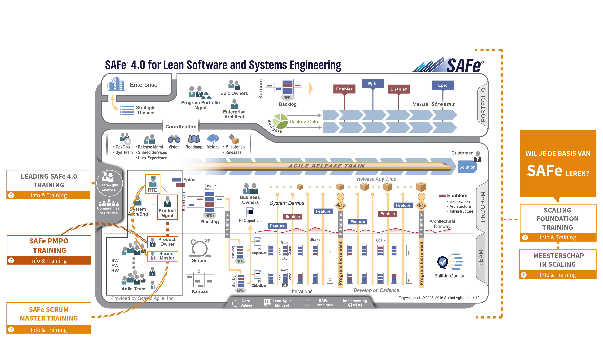Open the Business Owners people icon
The height and width of the screenshot is (364, 603).
point(250,188)
